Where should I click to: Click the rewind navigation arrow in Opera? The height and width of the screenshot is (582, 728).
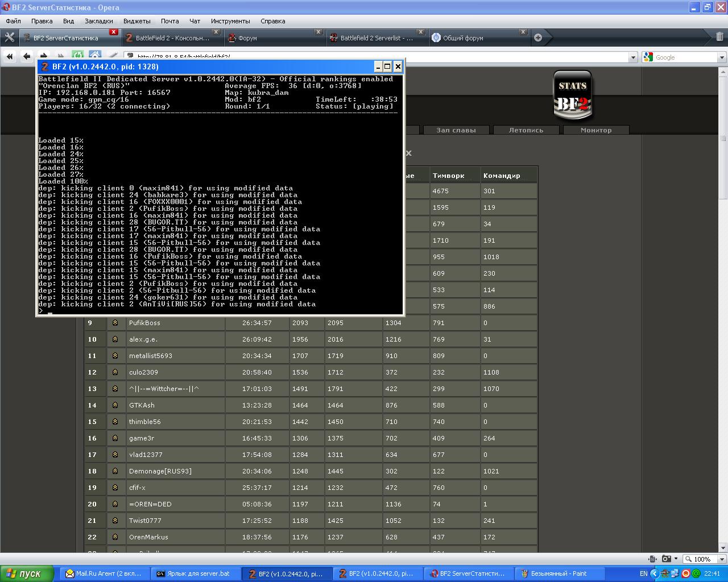pos(10,56)
